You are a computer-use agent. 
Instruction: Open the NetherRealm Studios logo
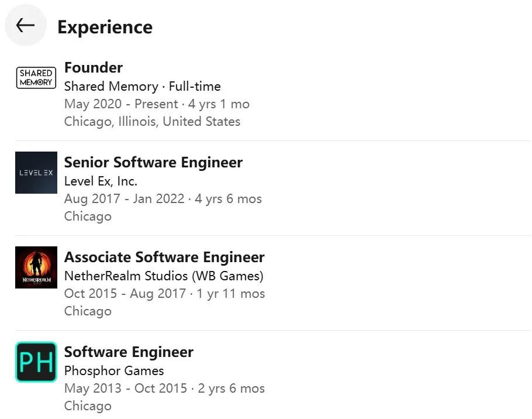[x=36, y=267]
